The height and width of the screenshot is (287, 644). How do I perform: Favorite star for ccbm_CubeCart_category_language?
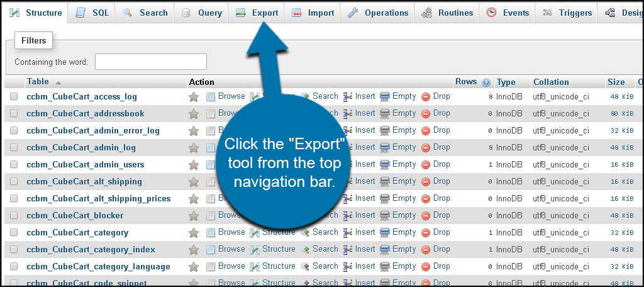tap(194, 267)
